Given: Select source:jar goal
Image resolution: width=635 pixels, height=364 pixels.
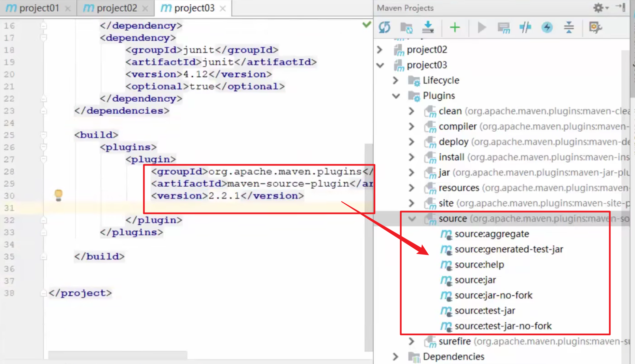Looking at the screenshot, I should point(475,280).
